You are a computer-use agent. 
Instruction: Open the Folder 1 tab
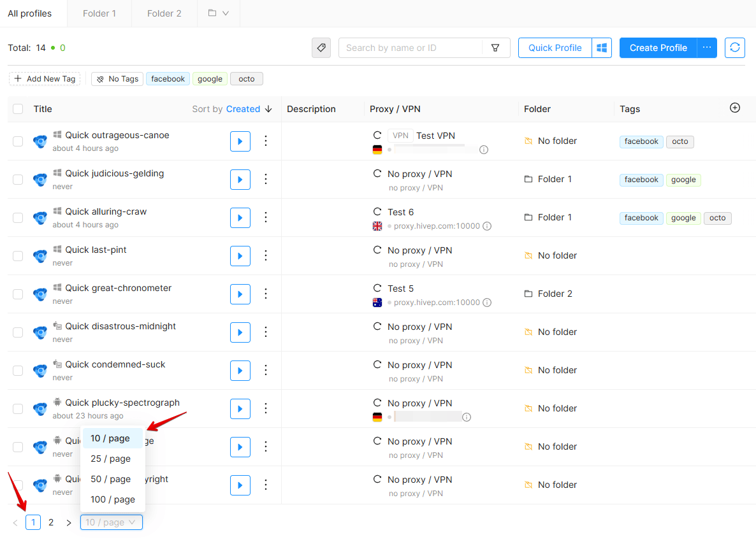[x=99, y=13]
